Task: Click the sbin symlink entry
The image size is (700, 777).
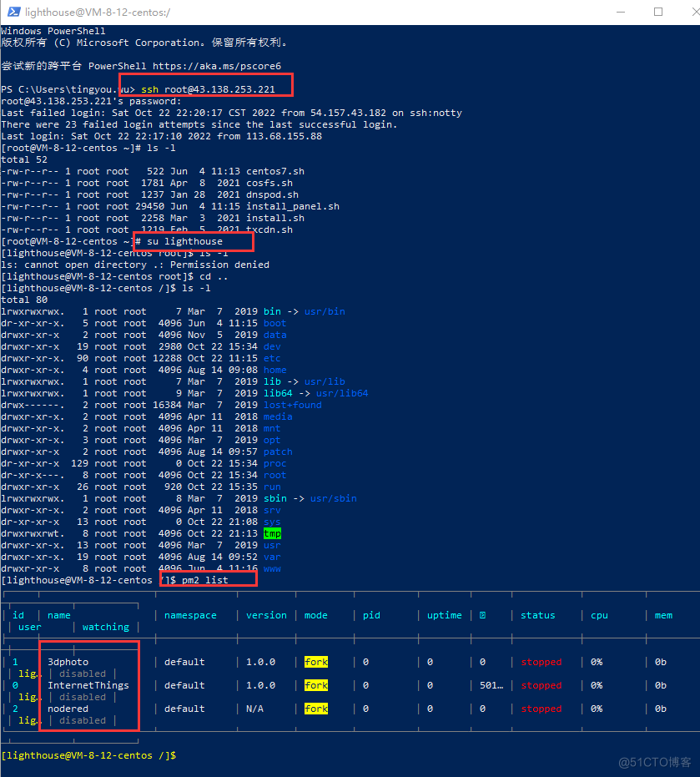Action: click(275, 498)
